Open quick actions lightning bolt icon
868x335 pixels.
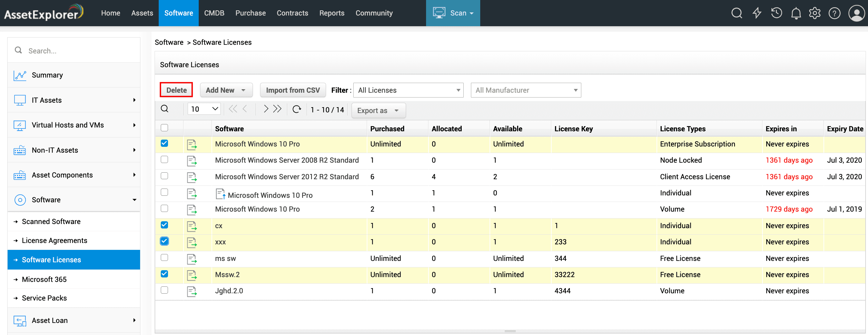[757, 13]
